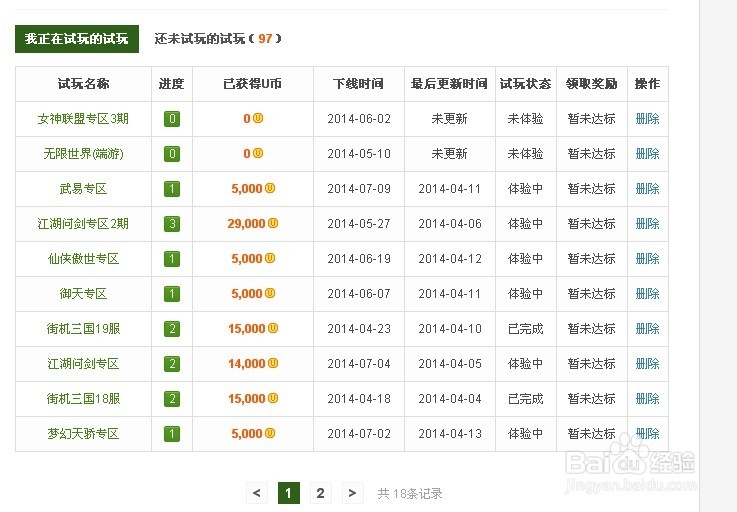Click the 试玩名称 column header
This screenshot has width=737, height=512.
pos(83,84)
